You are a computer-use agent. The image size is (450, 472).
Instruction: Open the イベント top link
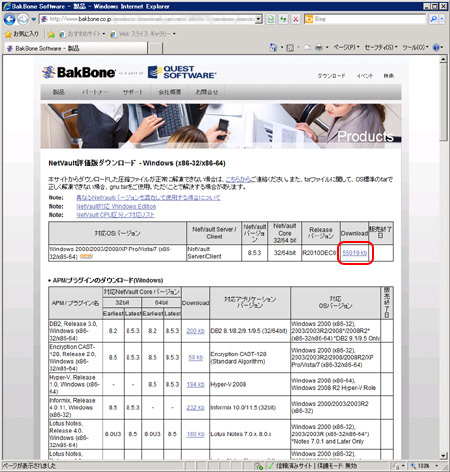pyautogui.click(x=364, y=76)
